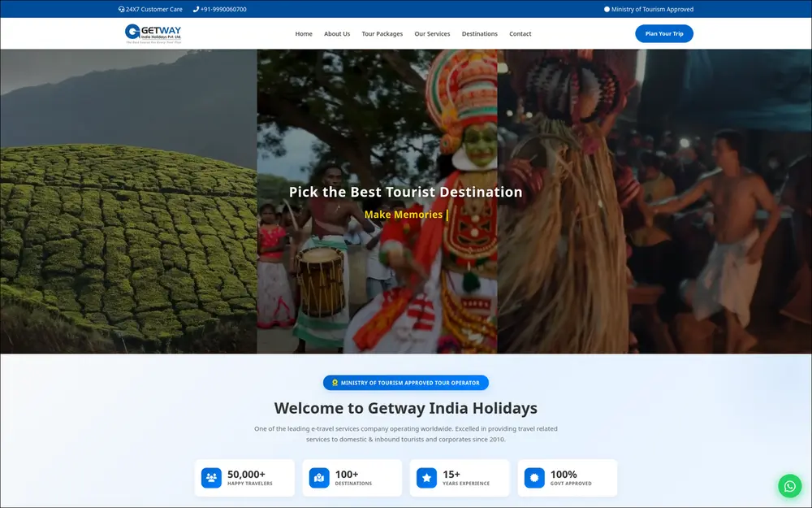The height and width of the screenshot is (508, 812).
Task: Click the happy travelers people icon
Action: click(x=211, y=478)
